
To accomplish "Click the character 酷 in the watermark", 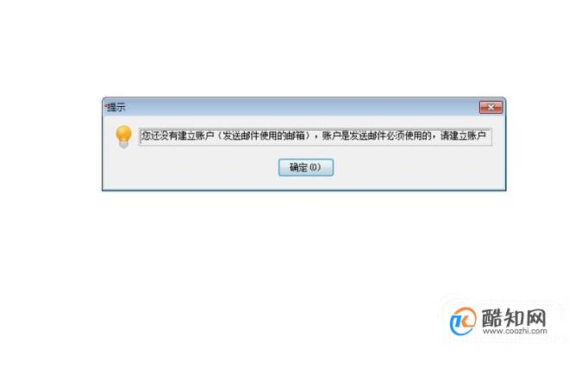I will (492, 318).
